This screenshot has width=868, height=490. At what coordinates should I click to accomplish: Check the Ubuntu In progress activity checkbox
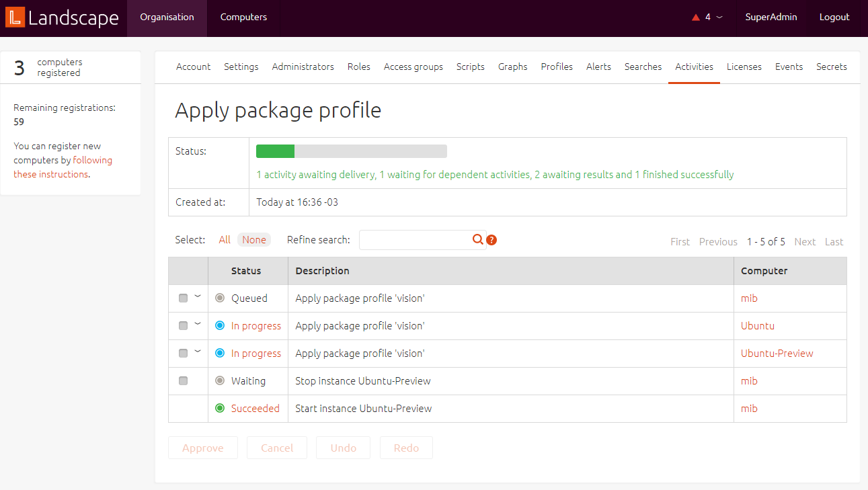[183, 326]
